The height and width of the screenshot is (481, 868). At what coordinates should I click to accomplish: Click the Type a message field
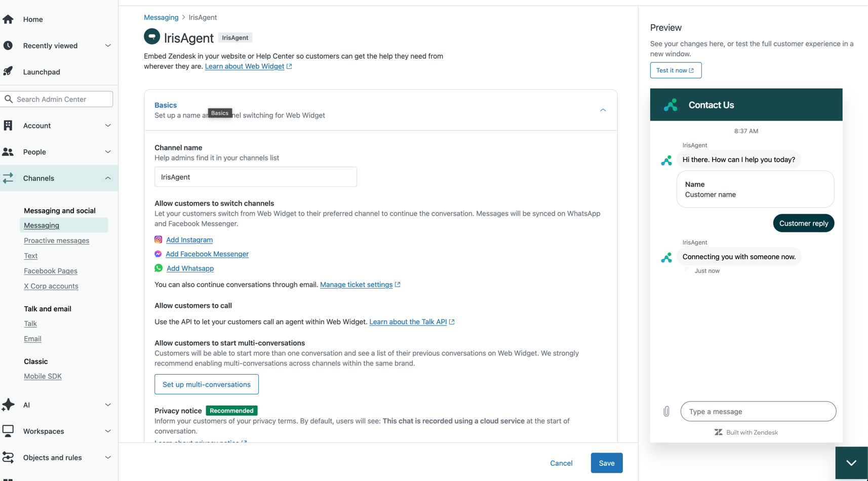[x=758, y=411]
